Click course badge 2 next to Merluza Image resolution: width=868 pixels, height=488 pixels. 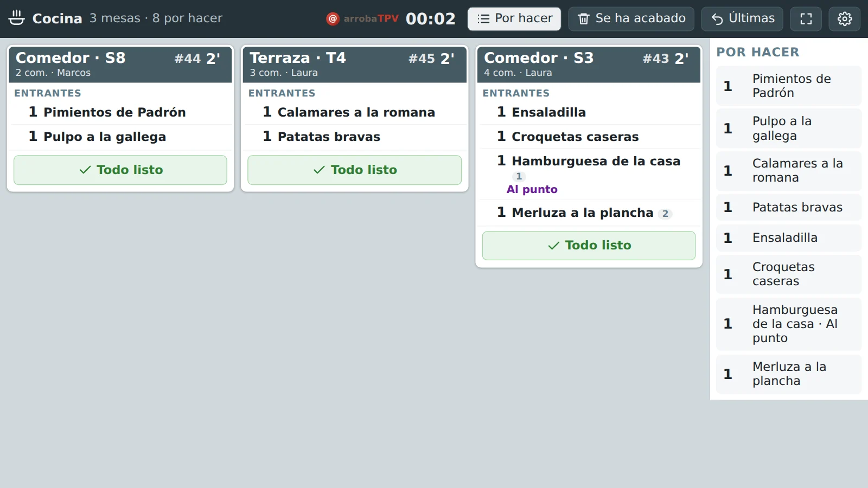665,214
